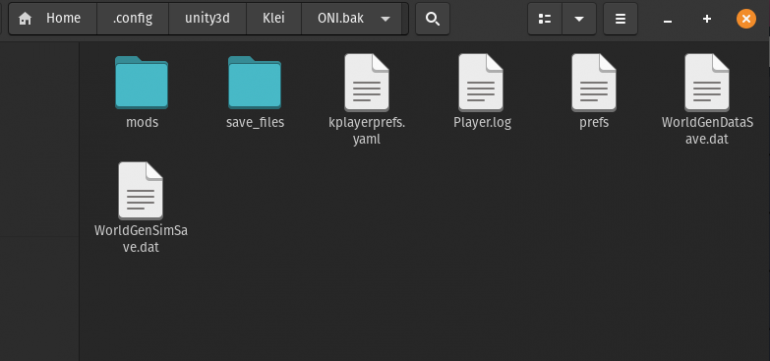
Task: Click the save_files name label
Action: [255, 122]
